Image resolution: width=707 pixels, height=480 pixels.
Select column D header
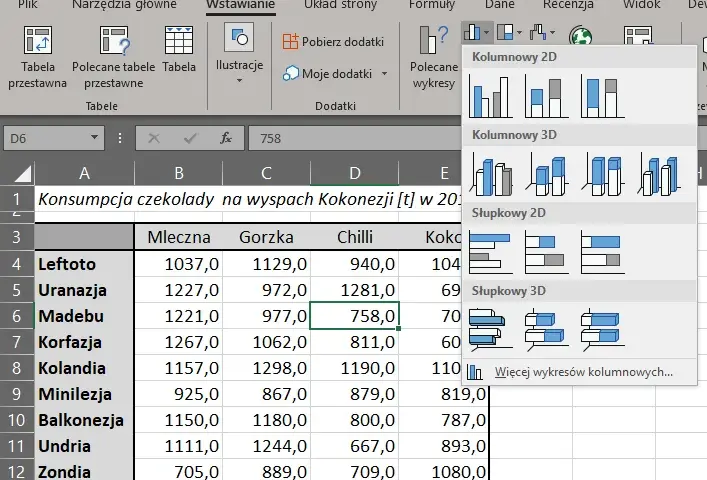point(355,173)
